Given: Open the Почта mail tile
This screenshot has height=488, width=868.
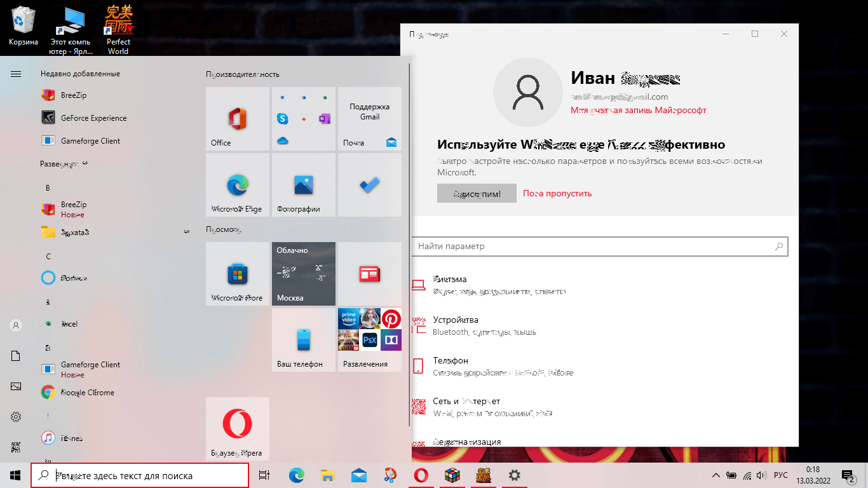Looking at the screenshot, I should click(370, 119).
